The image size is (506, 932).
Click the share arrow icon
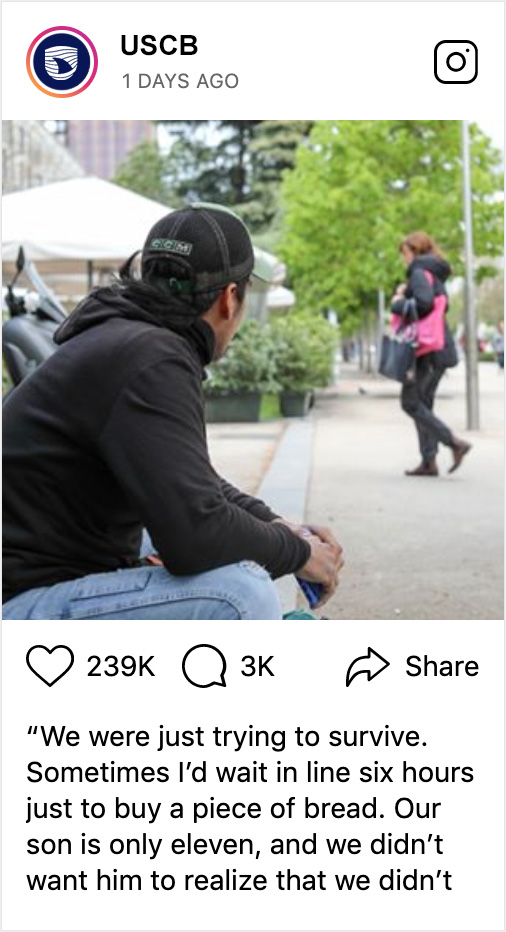pos(367,666)
